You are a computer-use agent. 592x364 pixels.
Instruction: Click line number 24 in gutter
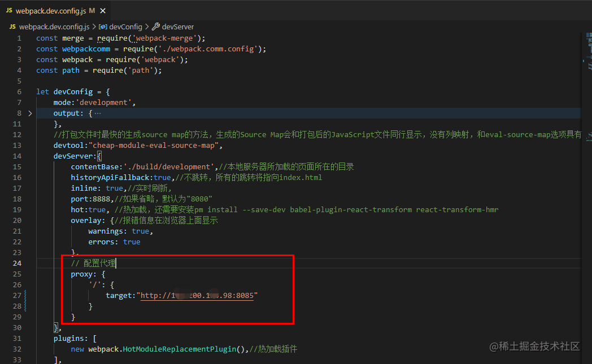point(17,264)
